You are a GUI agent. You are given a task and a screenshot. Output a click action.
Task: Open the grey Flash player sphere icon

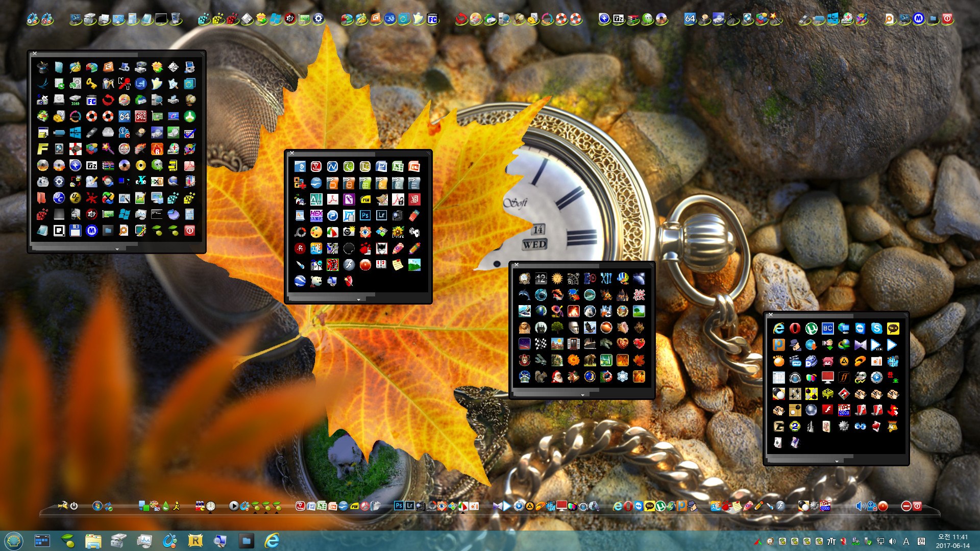[349, 264]
